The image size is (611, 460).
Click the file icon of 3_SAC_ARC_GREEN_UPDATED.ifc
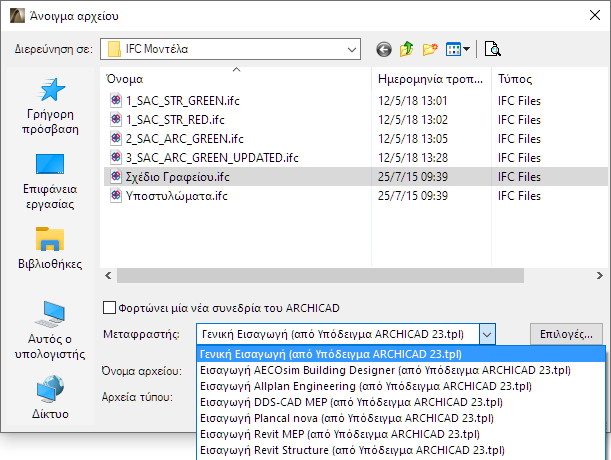(x=115, y=157)
